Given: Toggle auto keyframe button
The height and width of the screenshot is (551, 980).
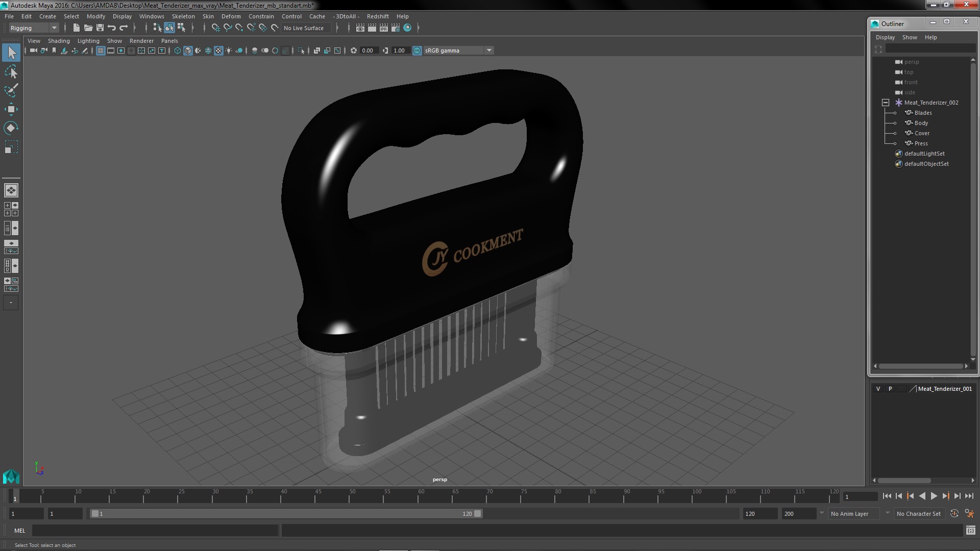Looking at the screenshot, I should click(954, 514).
